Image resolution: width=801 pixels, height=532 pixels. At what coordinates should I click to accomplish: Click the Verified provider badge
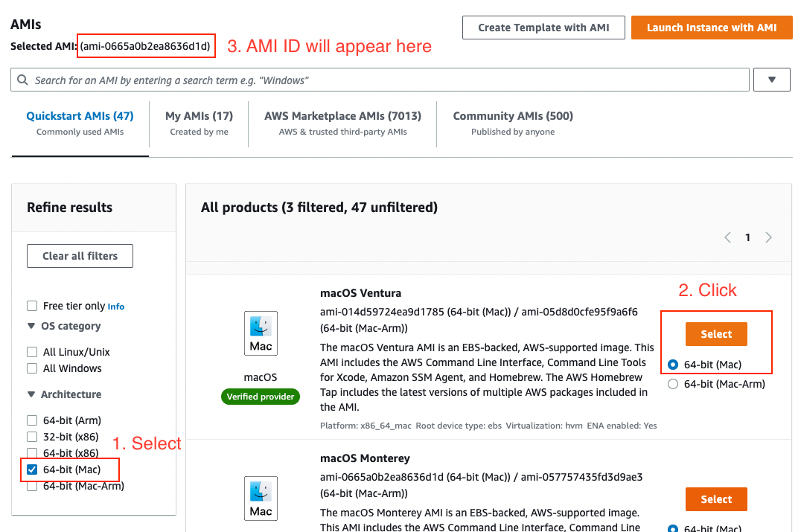click(x=261, y=396)
